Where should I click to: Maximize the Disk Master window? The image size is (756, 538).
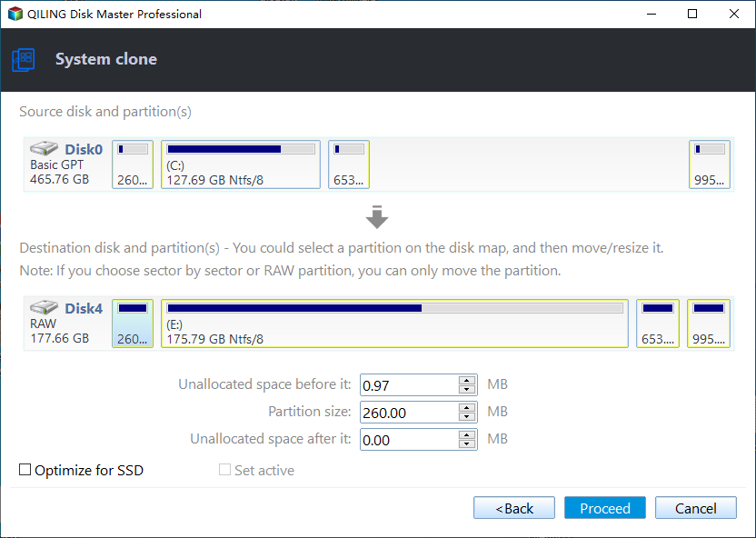click(692, 14)
